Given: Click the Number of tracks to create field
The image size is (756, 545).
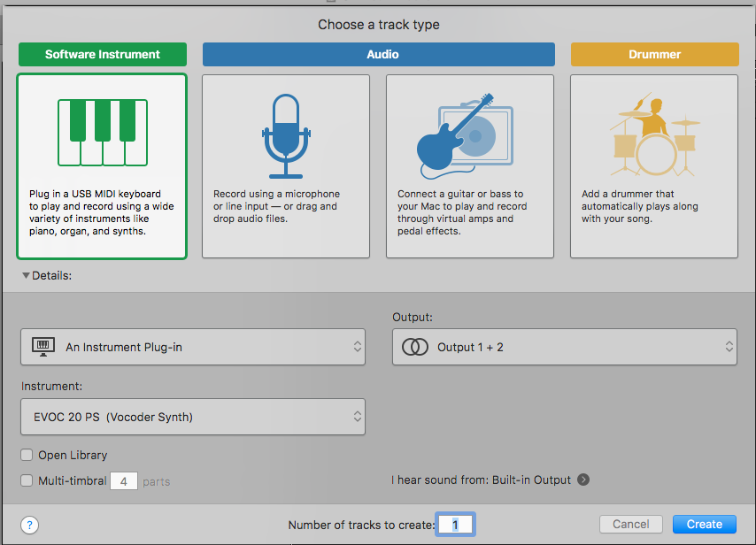Looking at the screenshot, I should pyautogui.click(x=455, y=525).
